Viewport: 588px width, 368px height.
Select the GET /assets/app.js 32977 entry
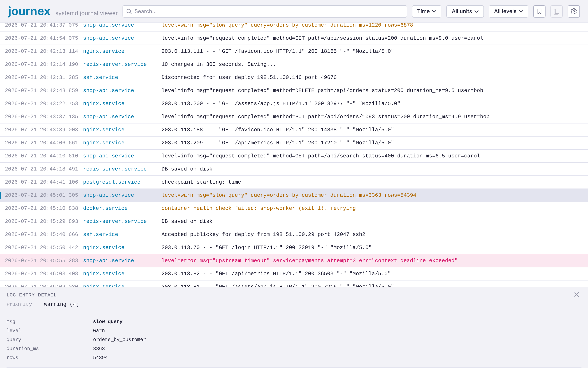(294, 104)
